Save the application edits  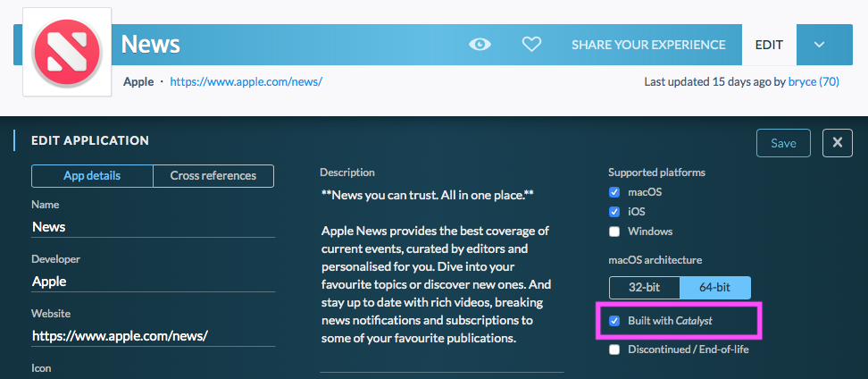click(783, 143)
